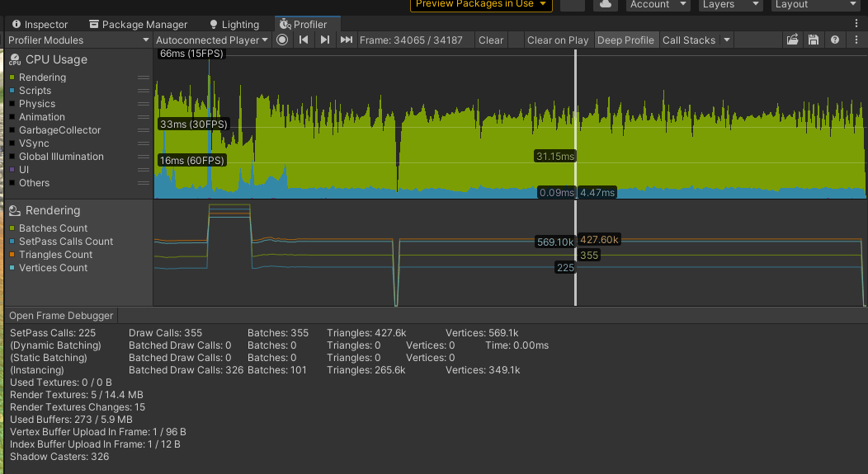Jump to the current latest frame
The width and height of the screenshot is (868, 474).
tap(347, 40)
